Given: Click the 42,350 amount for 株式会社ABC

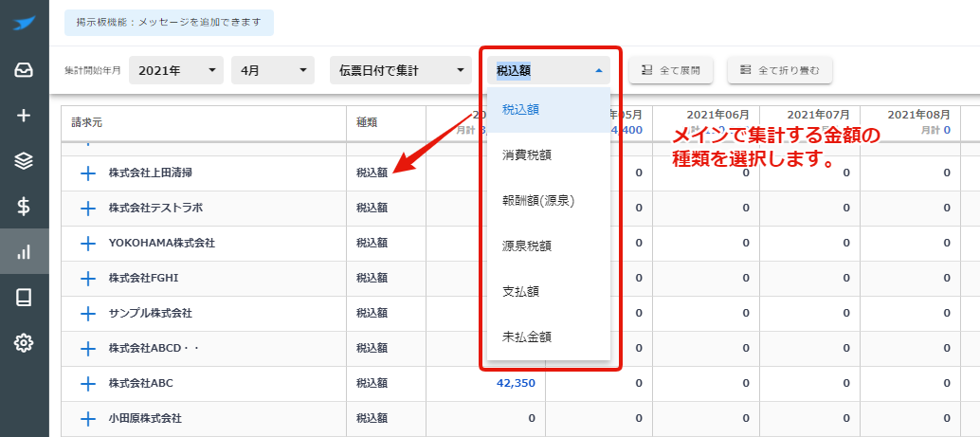Looking at the screenshot, I should click(x=516, y=383).
